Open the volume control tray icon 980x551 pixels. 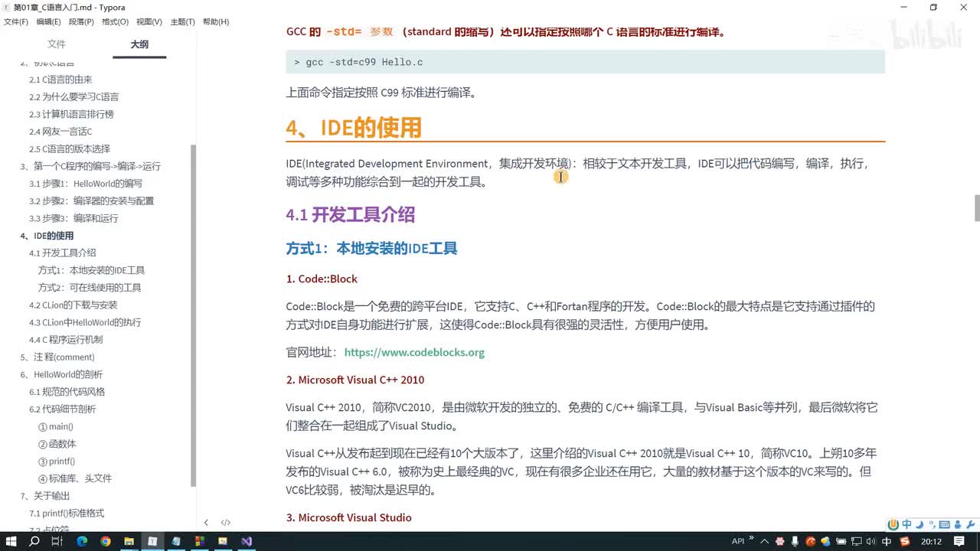871,541
